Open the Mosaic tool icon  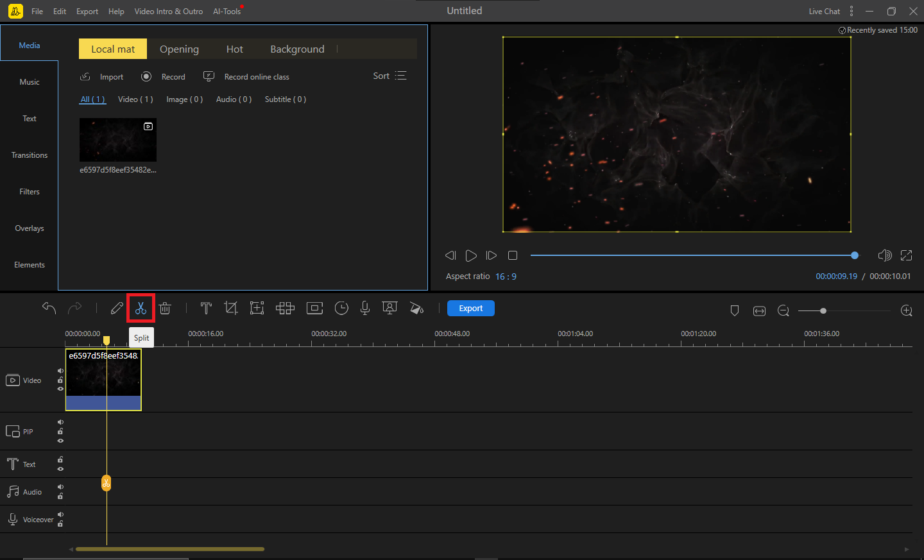285,309
